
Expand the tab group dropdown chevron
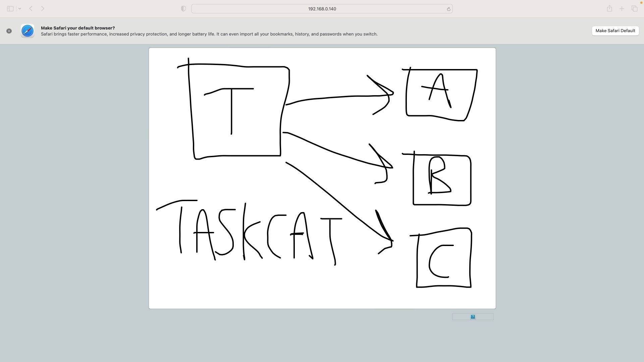20,9
